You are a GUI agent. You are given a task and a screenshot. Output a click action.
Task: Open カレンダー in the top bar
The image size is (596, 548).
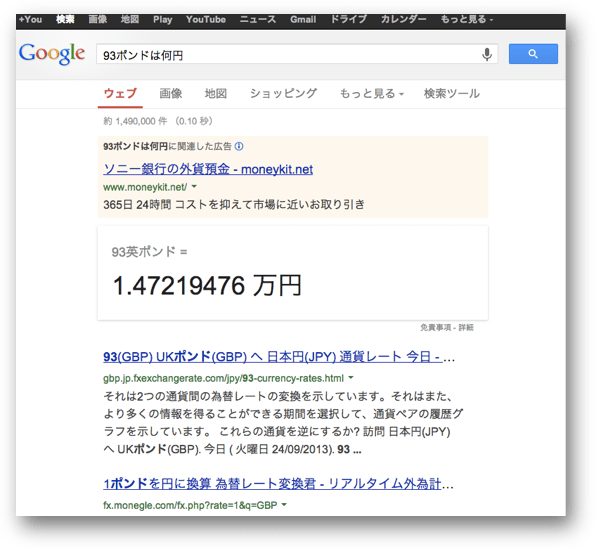tap(404, 20)
